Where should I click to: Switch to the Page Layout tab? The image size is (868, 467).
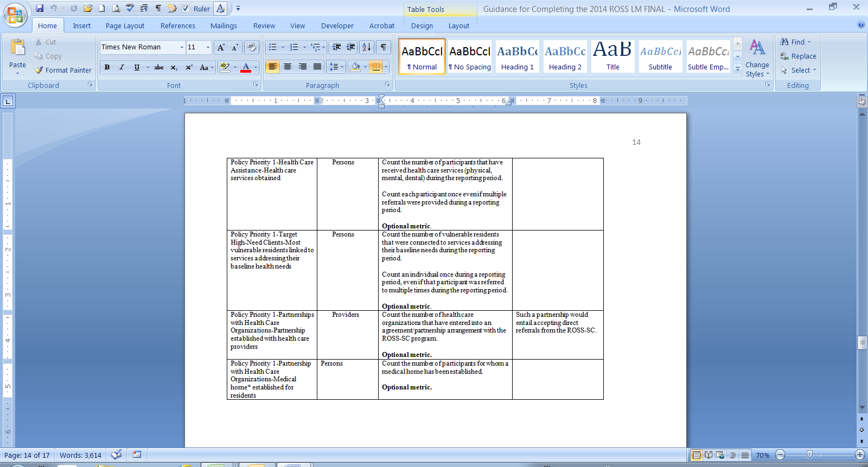coord(125,25)
